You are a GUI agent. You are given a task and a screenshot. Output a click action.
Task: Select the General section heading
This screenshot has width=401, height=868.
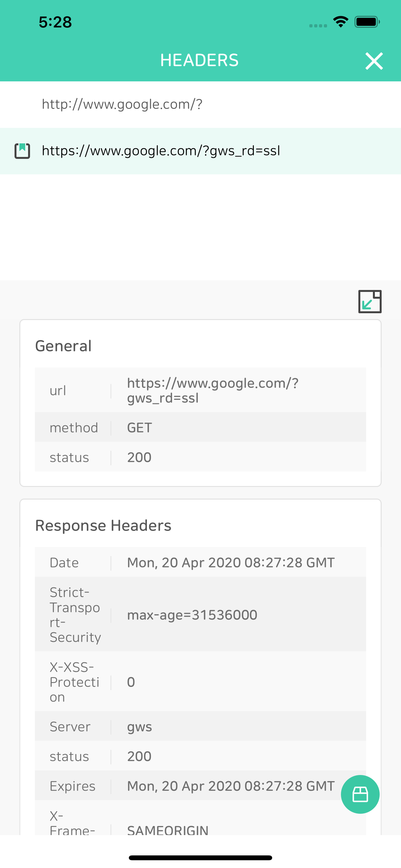pyautogui.click(x=63, y=345)
